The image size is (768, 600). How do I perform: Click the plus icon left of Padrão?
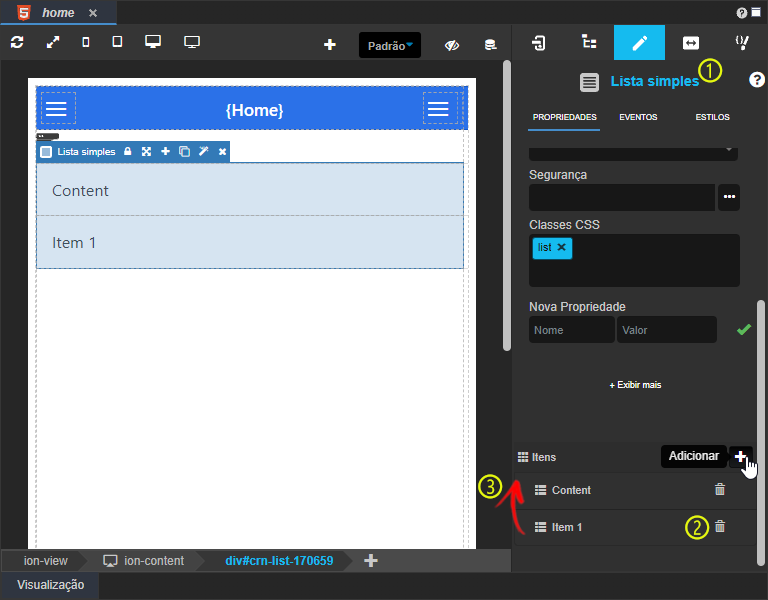330,45
